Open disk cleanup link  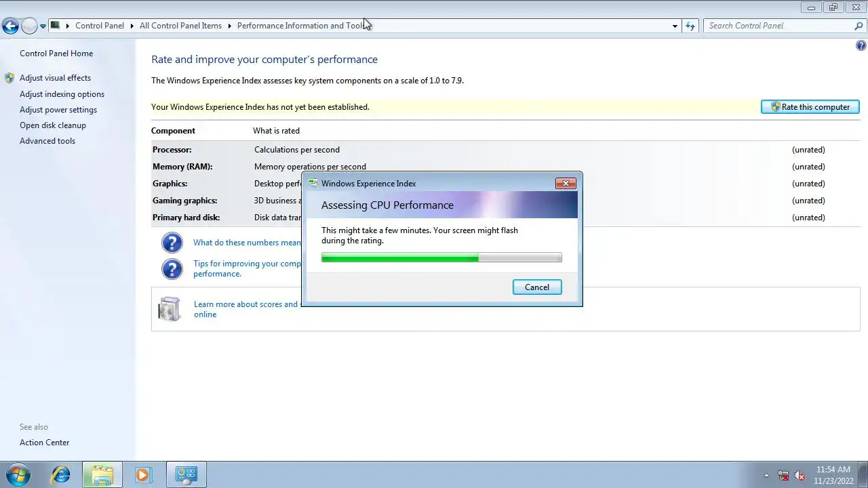click(53, 125)
